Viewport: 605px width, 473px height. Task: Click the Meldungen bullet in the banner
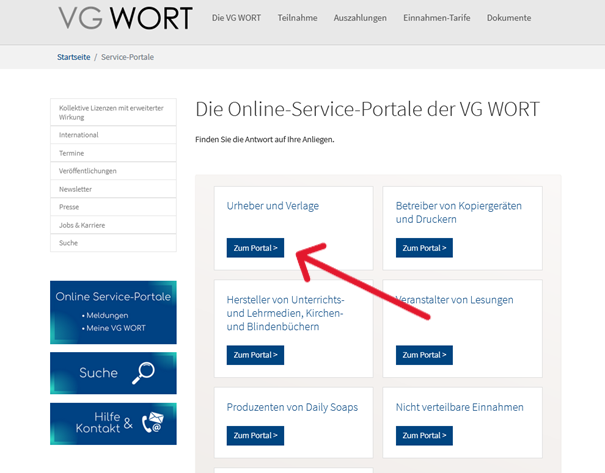pos(105,315)
